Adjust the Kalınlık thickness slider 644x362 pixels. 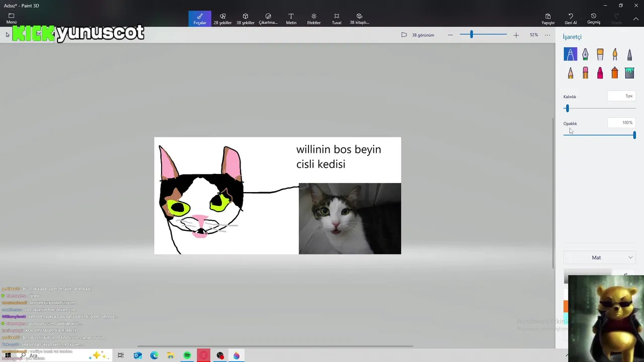(599, 108)
